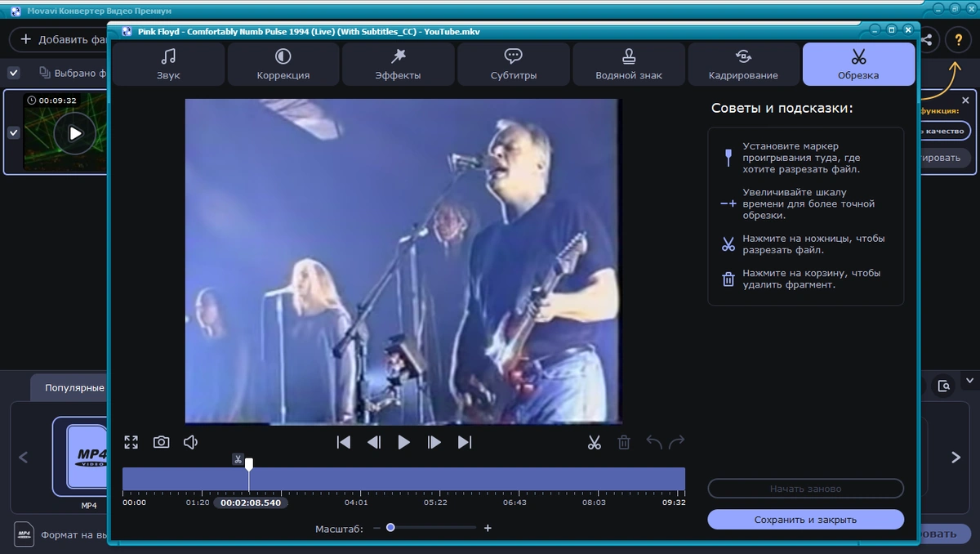Mute the volume with the speaker icon
The width and height of the screenshot is (980, 554).
pos(190,442)
